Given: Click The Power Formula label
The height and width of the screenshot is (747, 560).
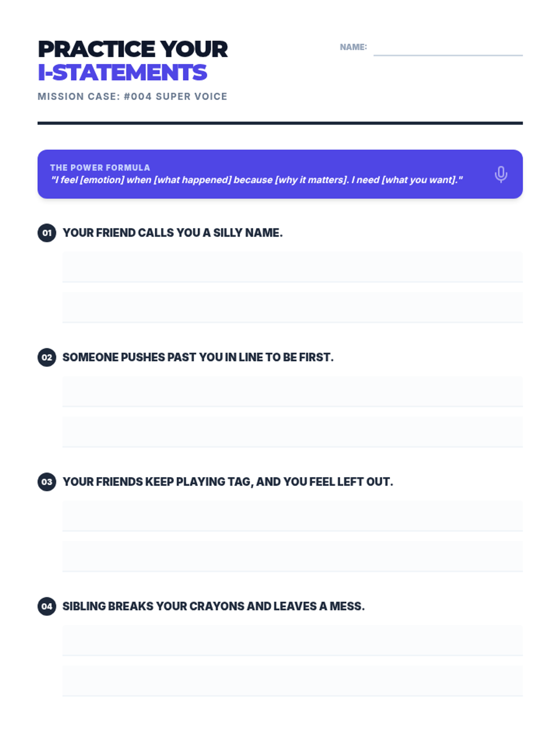Looking at the screenshot, I should click(x=100, y=168).
